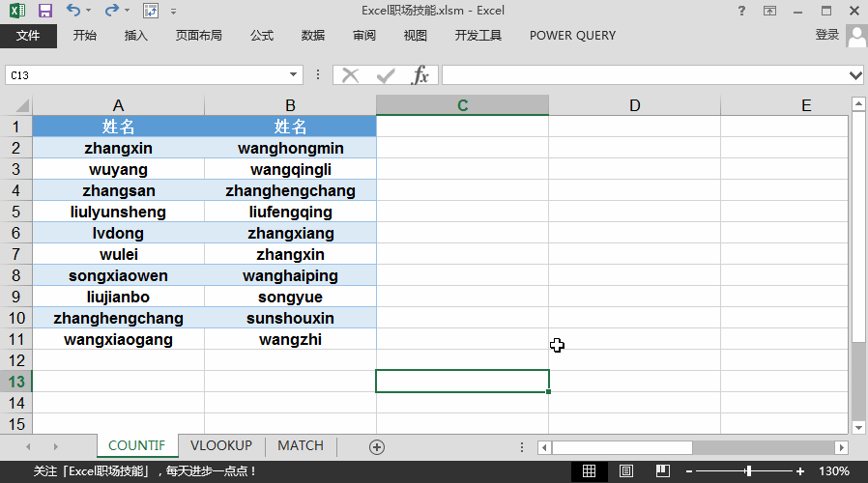Open the Customize Quick Access Toolbar dropdown

click(173, 11)
